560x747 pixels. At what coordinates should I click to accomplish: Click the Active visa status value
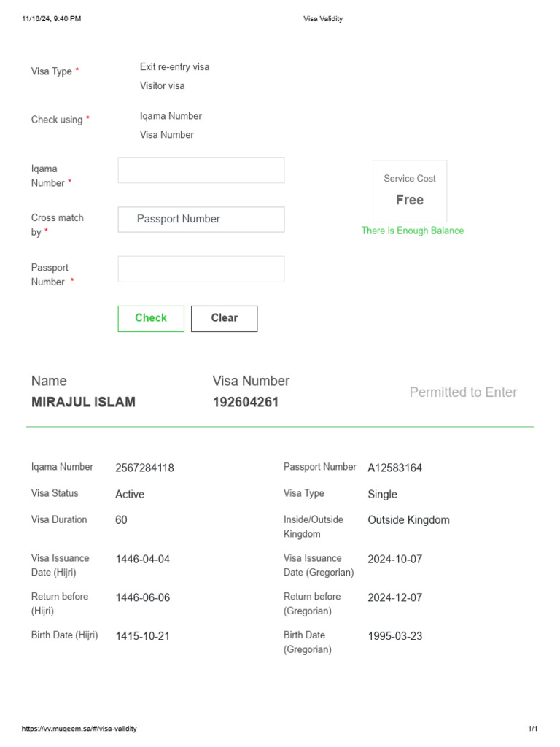pyautogui.click(x=130, y=495)
